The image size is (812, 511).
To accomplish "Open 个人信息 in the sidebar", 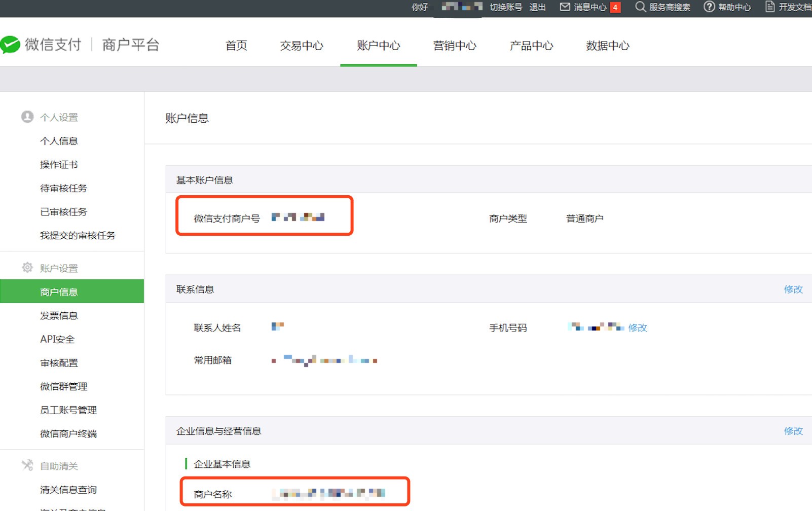I will (x=59, y=141).
